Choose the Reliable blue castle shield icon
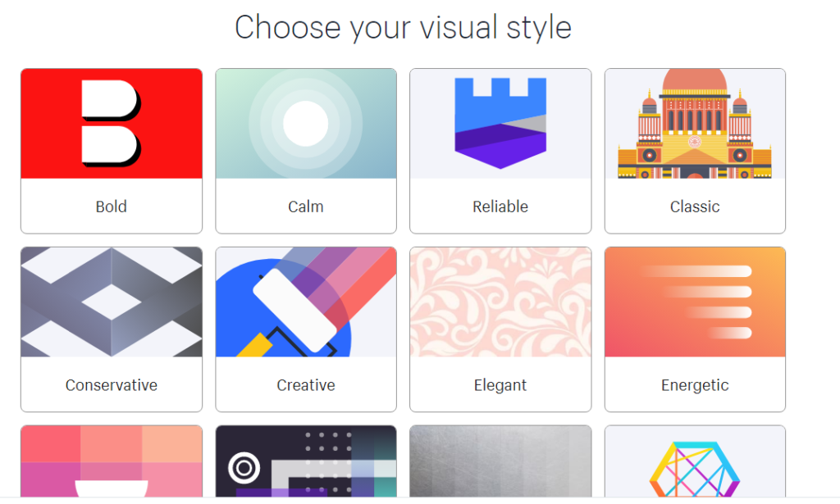 point(500,123)
